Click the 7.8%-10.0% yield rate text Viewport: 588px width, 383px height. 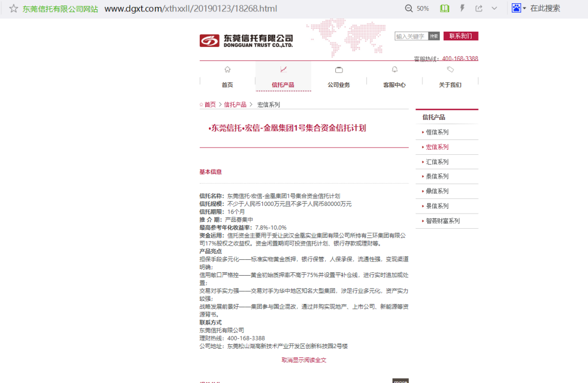(x=271, y=228)
